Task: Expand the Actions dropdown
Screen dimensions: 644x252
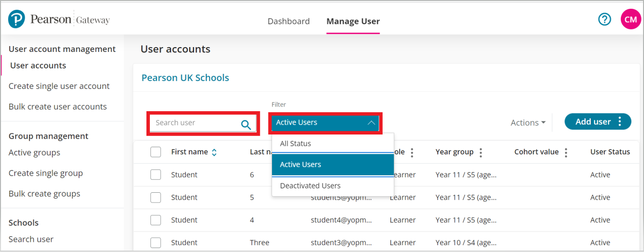Action: [528, 123]
